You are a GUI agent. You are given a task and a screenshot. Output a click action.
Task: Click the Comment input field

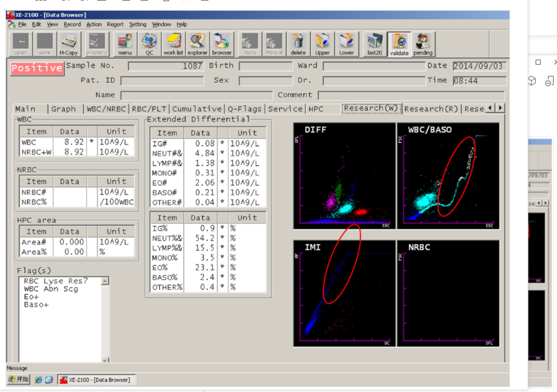pyautogui.click(x=411, y=96)
